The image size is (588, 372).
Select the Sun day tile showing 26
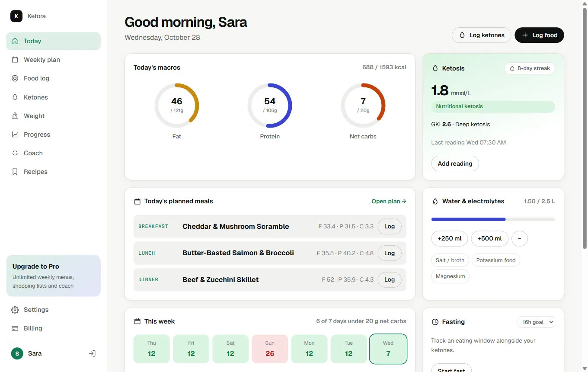[x=270, y=349]
